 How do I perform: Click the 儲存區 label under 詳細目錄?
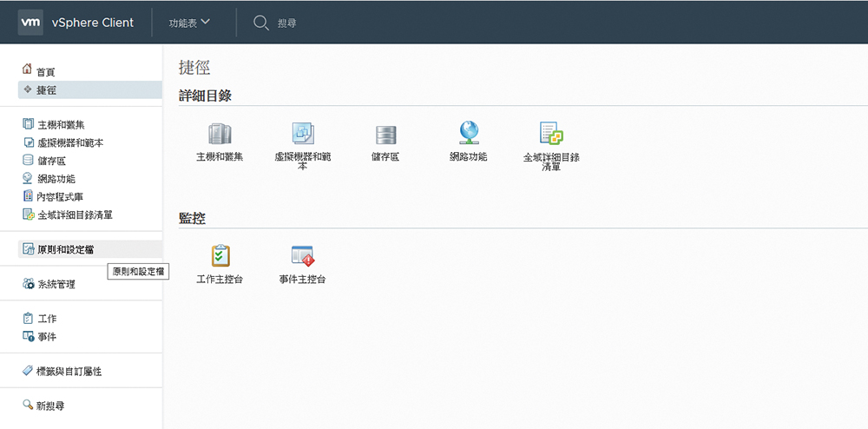coord(385,157)
